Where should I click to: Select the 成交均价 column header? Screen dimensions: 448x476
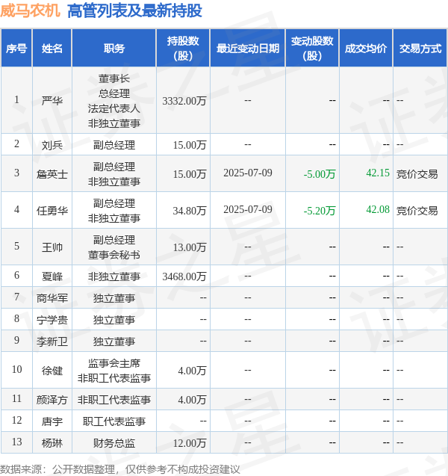coord(366,49)
